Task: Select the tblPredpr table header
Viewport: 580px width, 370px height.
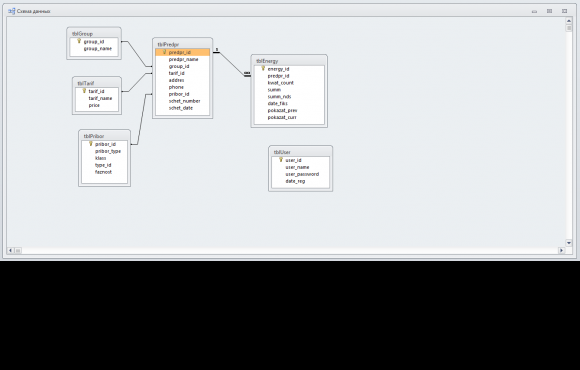Action: 182,44
